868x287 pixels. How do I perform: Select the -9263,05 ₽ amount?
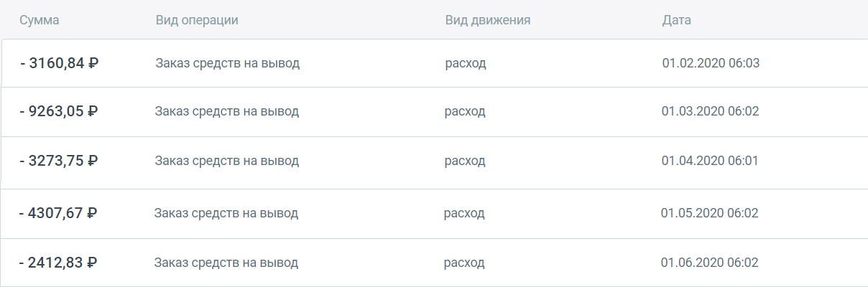click(59, 111)
